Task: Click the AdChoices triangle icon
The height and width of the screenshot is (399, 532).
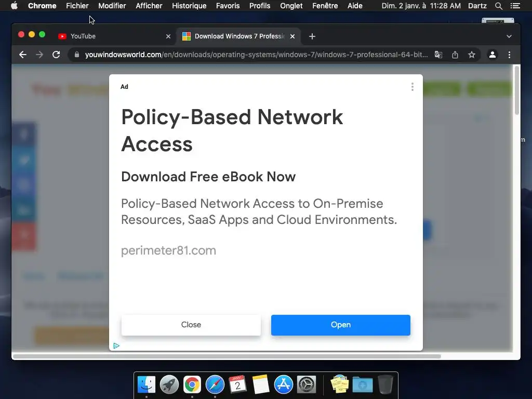Action: pos(116,345)
